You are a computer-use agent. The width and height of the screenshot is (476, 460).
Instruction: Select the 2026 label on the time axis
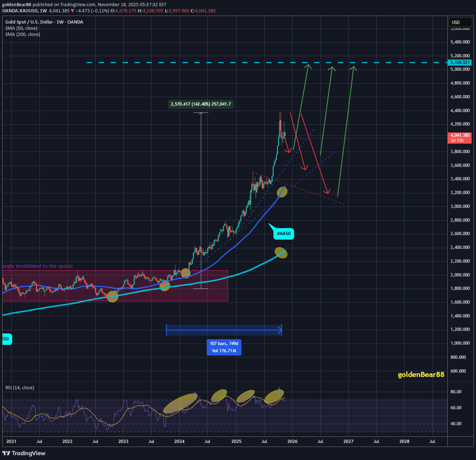tap(292, 441)
